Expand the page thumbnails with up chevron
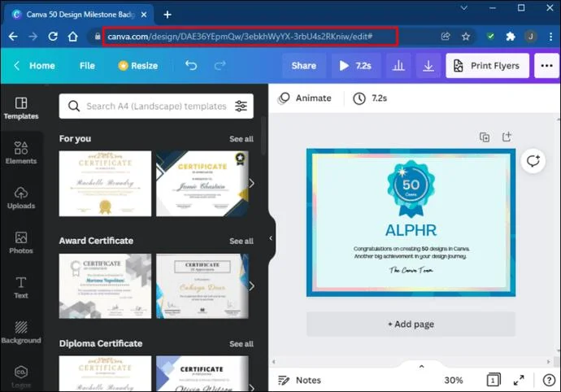 click(x=421, y=366)
